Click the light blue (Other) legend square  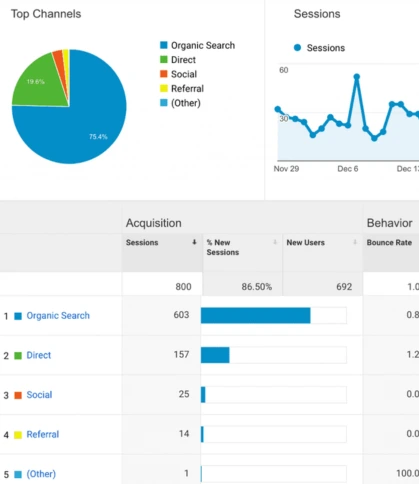click(164, 103)
